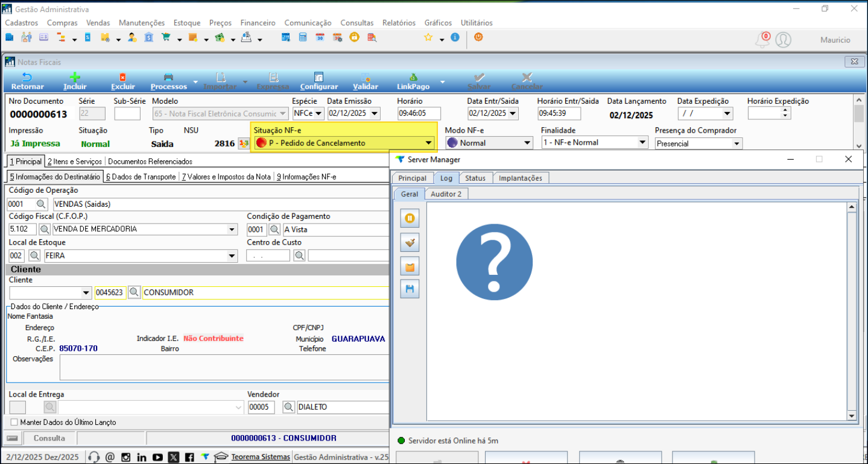Image resolution: width=868 pixels, height=464 pixels.
Task: Open the Presença do Comprador combo box
Action: click(736, 143)
